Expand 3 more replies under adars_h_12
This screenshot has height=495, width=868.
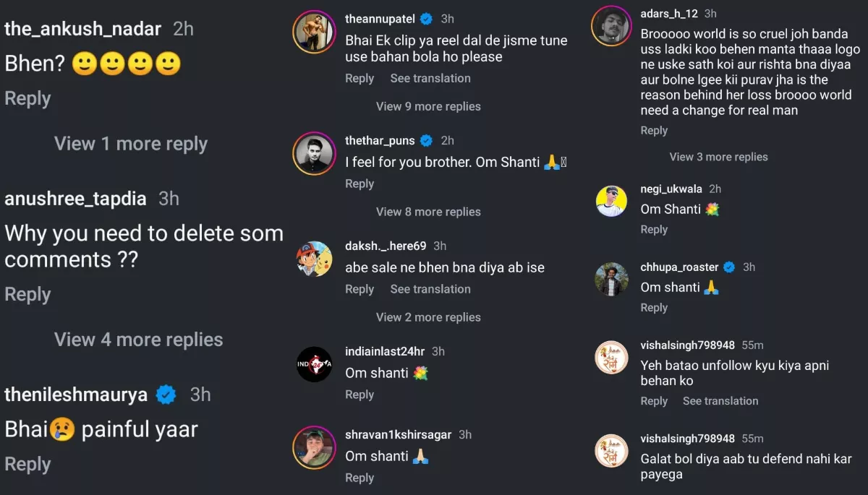[x=718, y=157]
